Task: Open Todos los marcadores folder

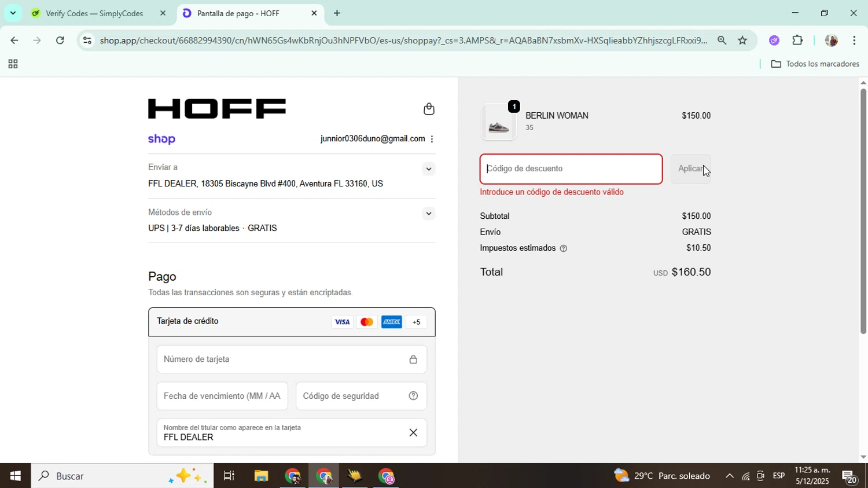Action: (815, 64)
